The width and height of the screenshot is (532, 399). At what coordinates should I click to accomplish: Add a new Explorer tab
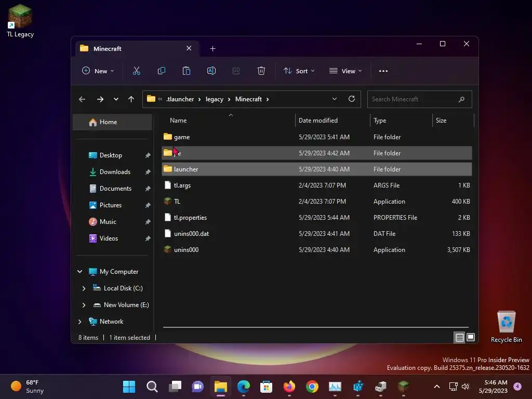pos(212,48)
